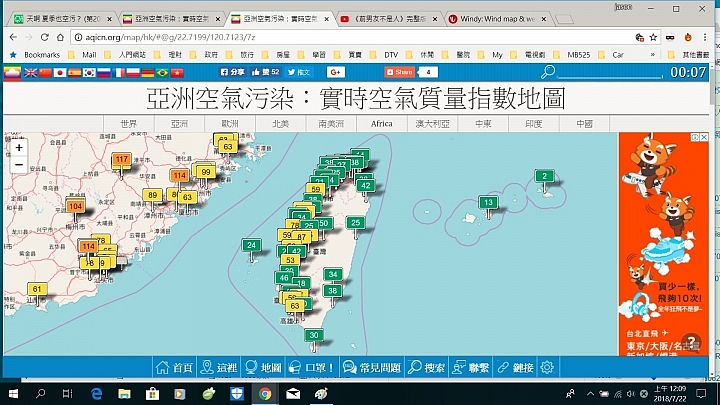
Task: Close the advertisement with X icon
Action: [x=704, y=137]
